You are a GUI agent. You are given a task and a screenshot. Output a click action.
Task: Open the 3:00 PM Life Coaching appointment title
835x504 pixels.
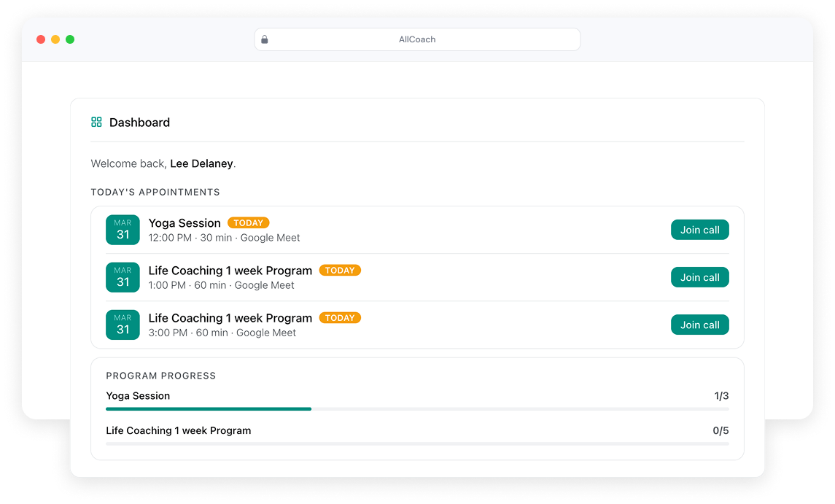tap(230, 318)
